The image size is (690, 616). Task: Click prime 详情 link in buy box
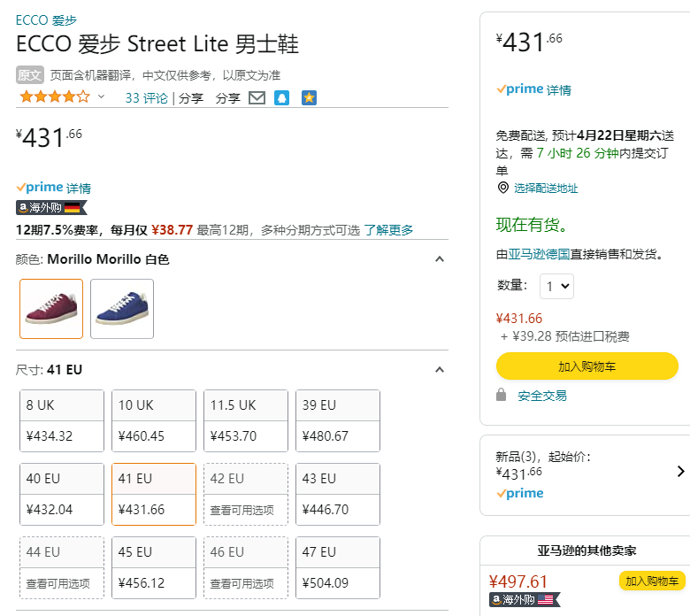click(559, 89)
